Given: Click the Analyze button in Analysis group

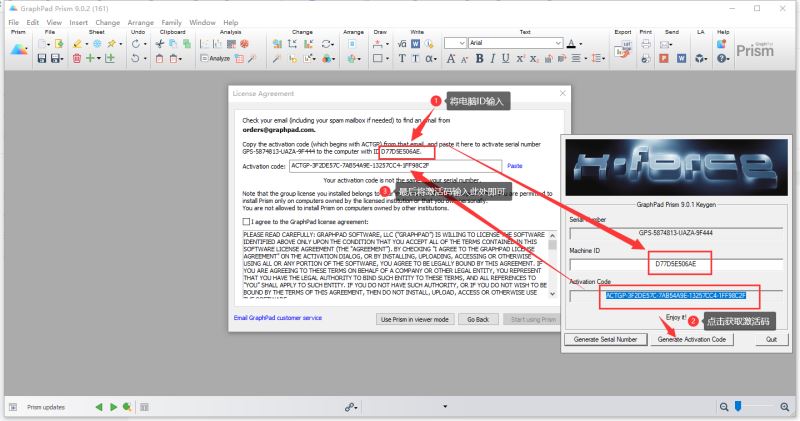Looking at the screenshot, I should (x=215, y=59).
